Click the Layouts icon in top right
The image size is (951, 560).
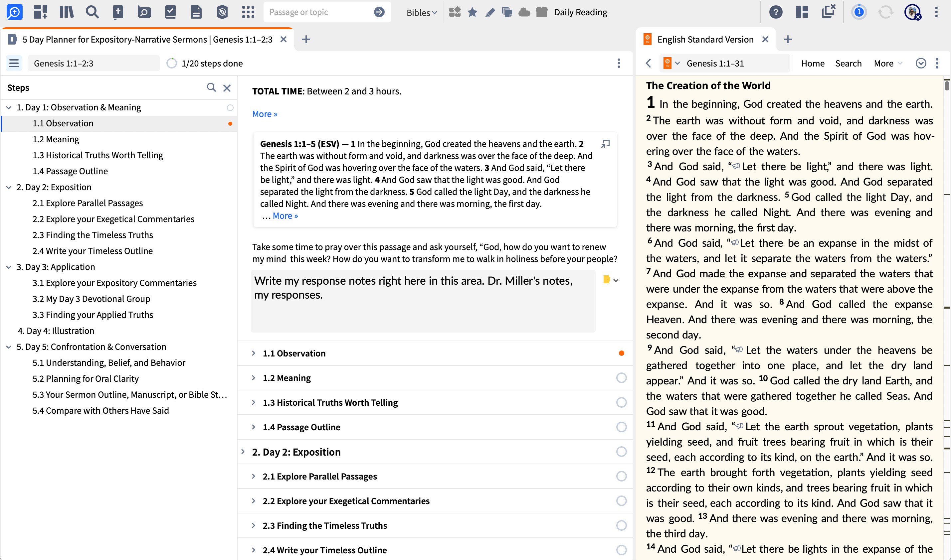[802, 12]
